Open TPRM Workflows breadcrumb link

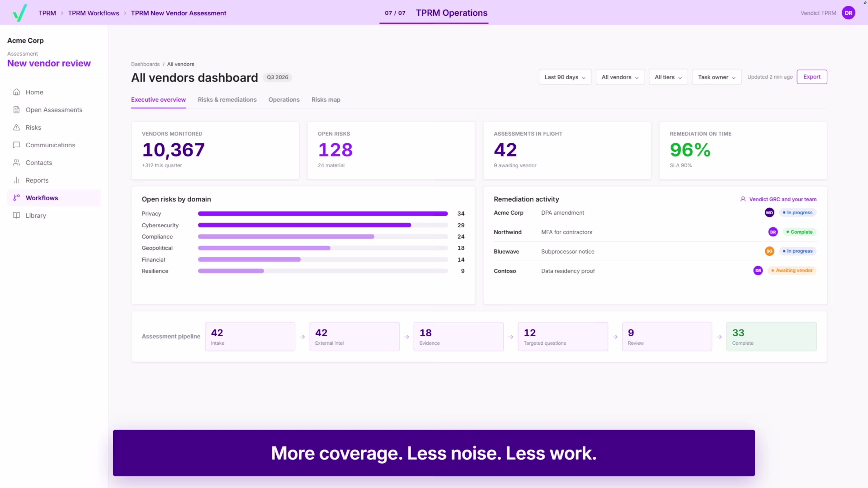[x=93, y=13]
